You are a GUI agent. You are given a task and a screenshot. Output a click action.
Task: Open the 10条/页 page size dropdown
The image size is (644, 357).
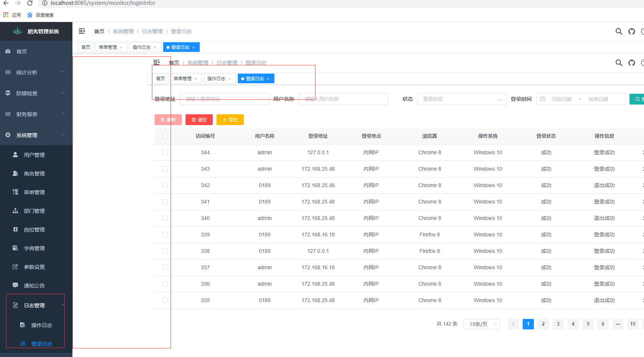tap(482, 324)
